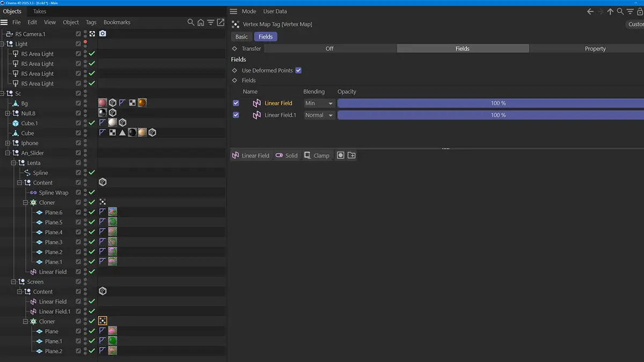644x362 pixels.
Task: Expand the Iphone object
Action: (8, 143)
